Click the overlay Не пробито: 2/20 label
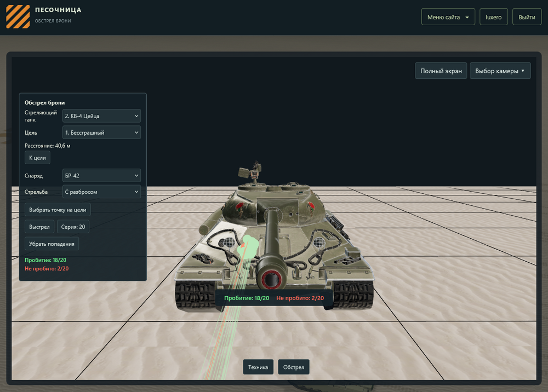Viewport: 548px width, 392px height. [x=300, y=298]
